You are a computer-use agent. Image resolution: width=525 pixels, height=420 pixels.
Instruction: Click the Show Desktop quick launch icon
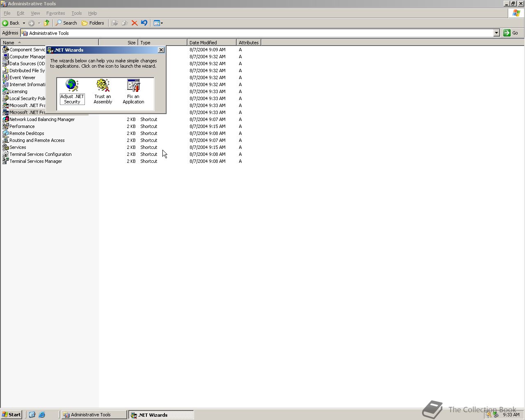(x=32, y=415)
